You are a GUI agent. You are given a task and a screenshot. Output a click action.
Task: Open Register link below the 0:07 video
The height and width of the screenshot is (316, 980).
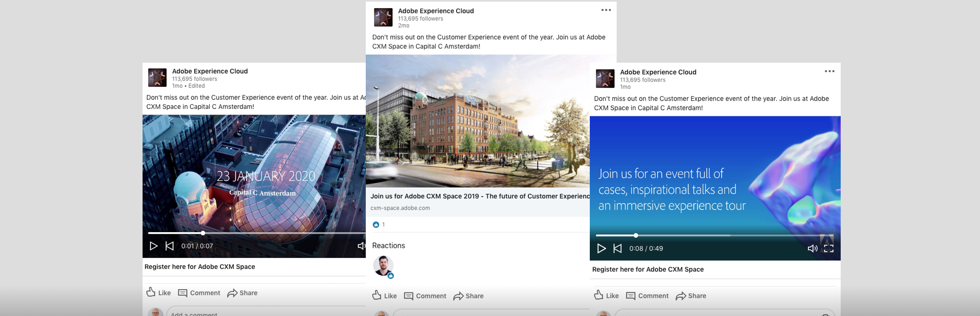click(x=200, y=267)
